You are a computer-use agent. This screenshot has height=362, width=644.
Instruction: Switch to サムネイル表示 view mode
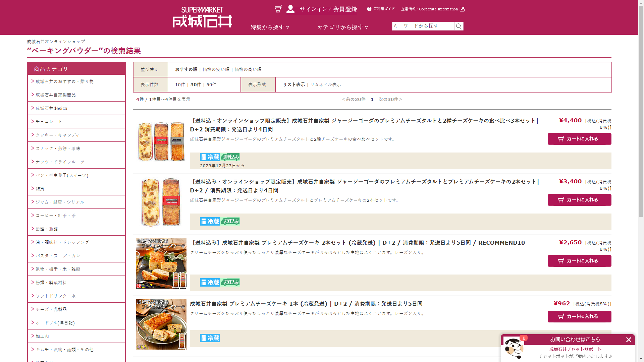tap(325, 84)
